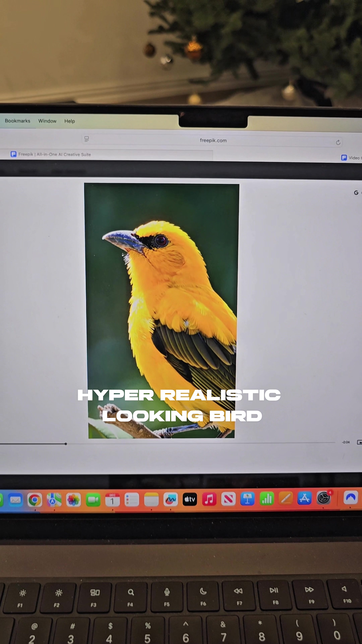362x644 pixels.
Task: Click the page menu icon in the address bar
Action: click(x=87, y=139)
